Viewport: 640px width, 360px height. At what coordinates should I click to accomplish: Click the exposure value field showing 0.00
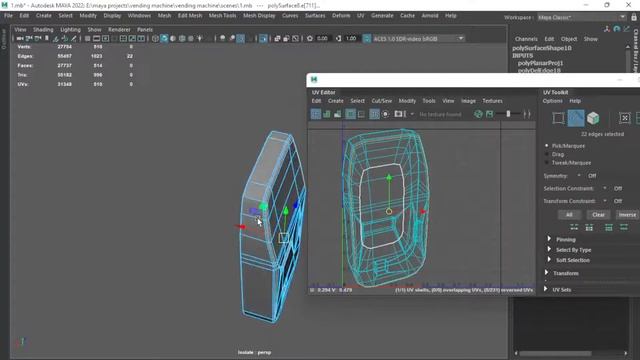(322, 39)
